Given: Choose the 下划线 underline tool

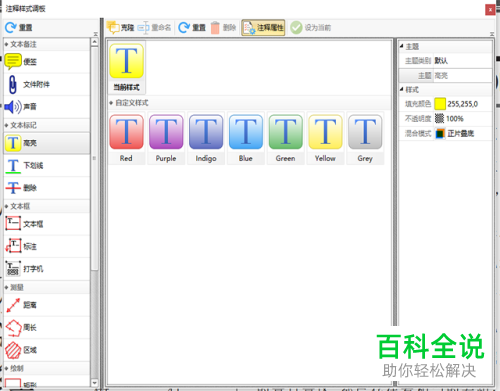Looking at the screenshot, I should [47, 165].
